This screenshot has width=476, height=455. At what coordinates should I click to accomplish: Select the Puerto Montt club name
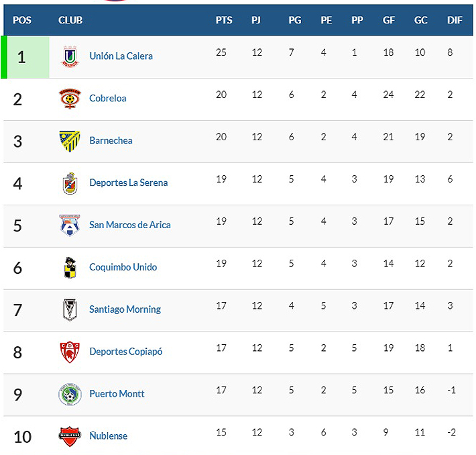click(117, 395)
